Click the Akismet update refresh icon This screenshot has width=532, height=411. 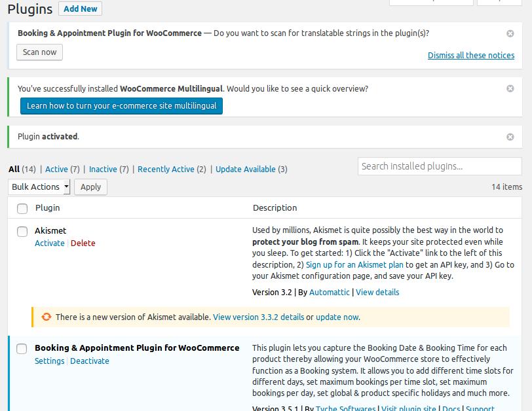47,317
